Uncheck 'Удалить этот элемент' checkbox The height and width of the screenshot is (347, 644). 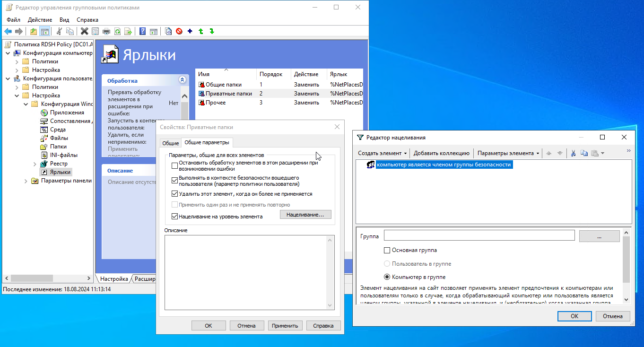(x=174, y=194)
